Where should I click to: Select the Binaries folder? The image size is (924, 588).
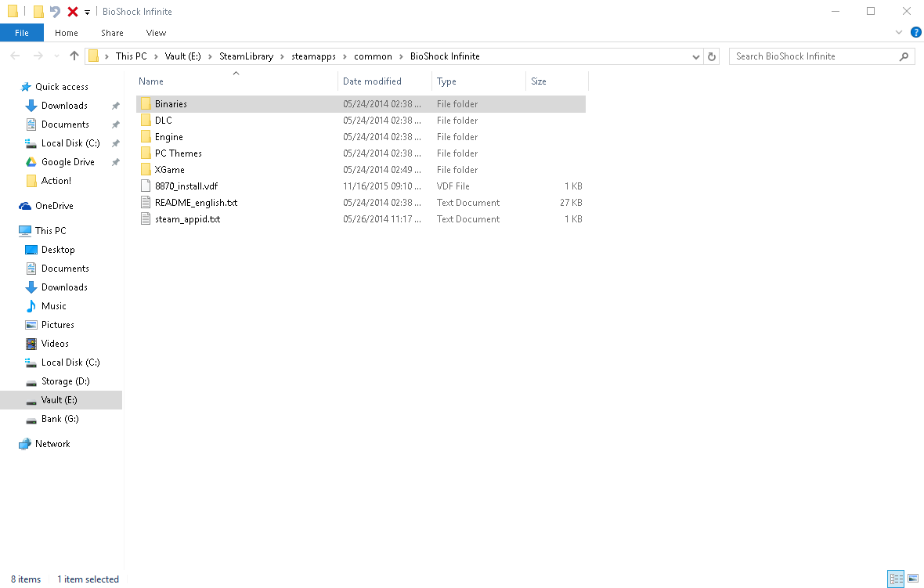point(361,103)
